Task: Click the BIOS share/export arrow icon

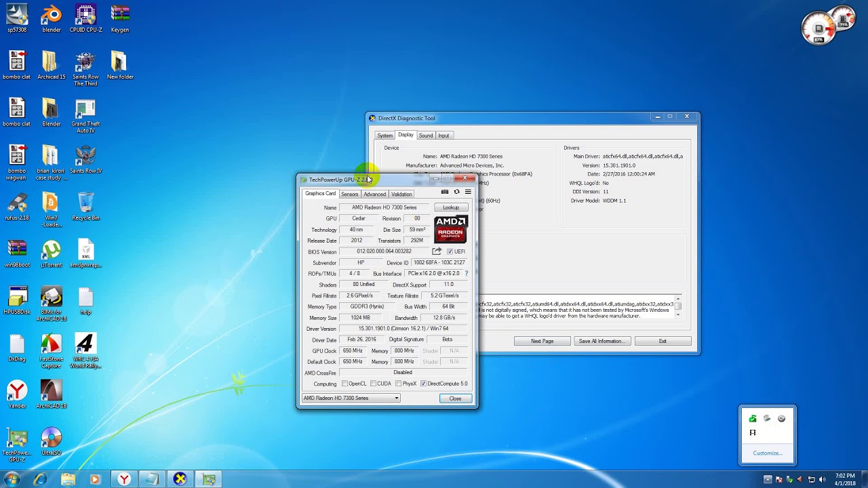Action: tap(437, 251)
